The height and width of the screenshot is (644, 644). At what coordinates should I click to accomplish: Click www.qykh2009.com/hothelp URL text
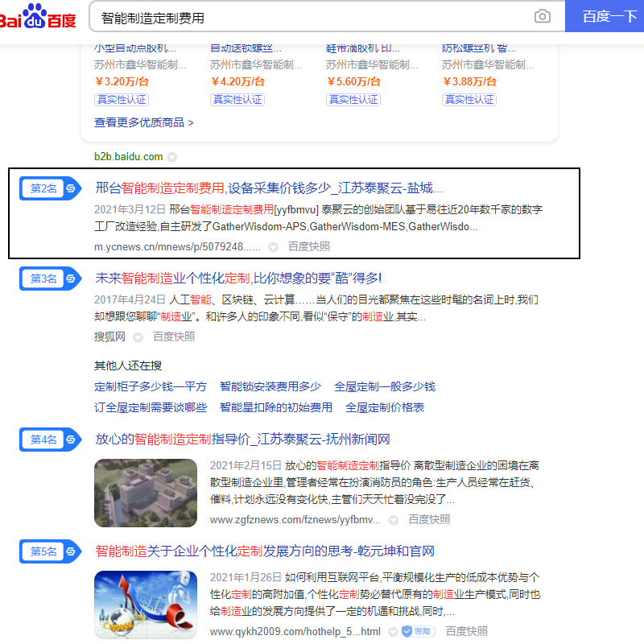pyautogui.click(x=295, y=632)
